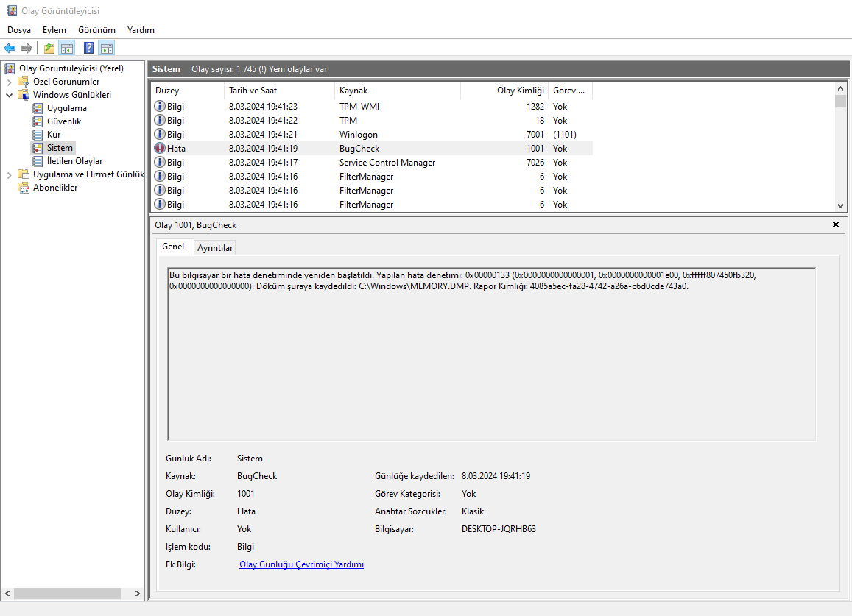Viewport: 852px width, 616px height.
Task: Sort by the Olay Kimliği column header
Action: (504, 91)
